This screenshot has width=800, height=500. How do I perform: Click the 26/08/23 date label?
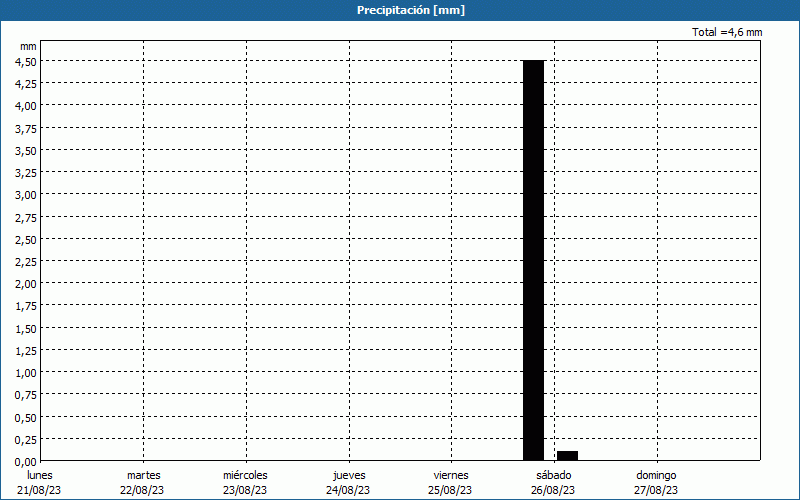[553, 490]
